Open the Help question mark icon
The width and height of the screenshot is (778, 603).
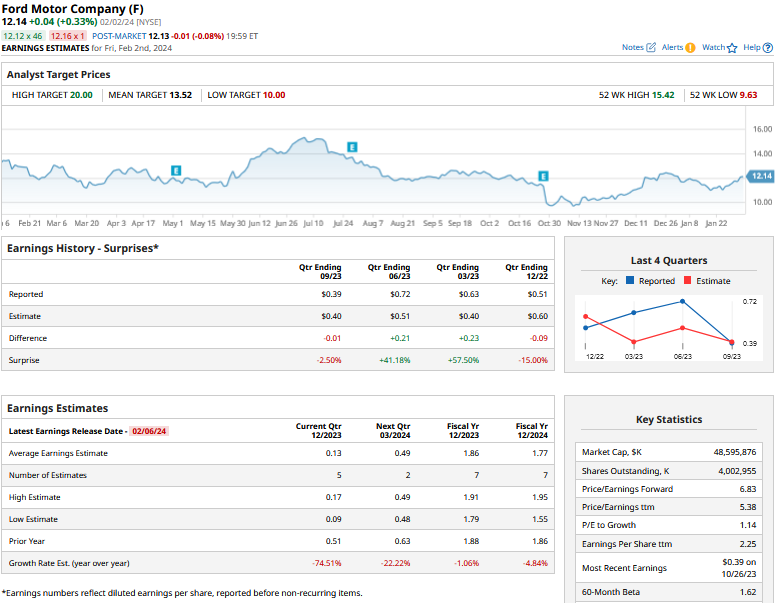(766, 47)
